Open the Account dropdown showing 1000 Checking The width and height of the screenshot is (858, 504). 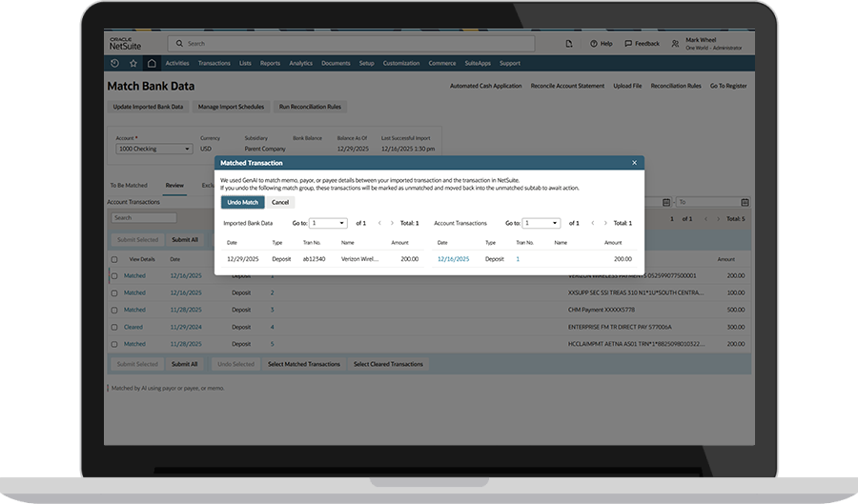[153, 149]
